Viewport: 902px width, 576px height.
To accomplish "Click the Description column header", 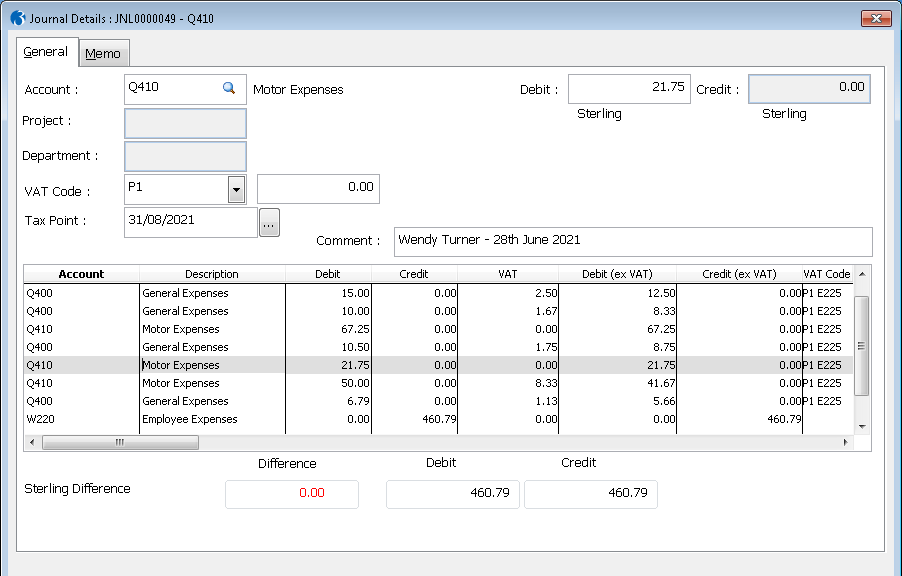I will click(212, 274).
